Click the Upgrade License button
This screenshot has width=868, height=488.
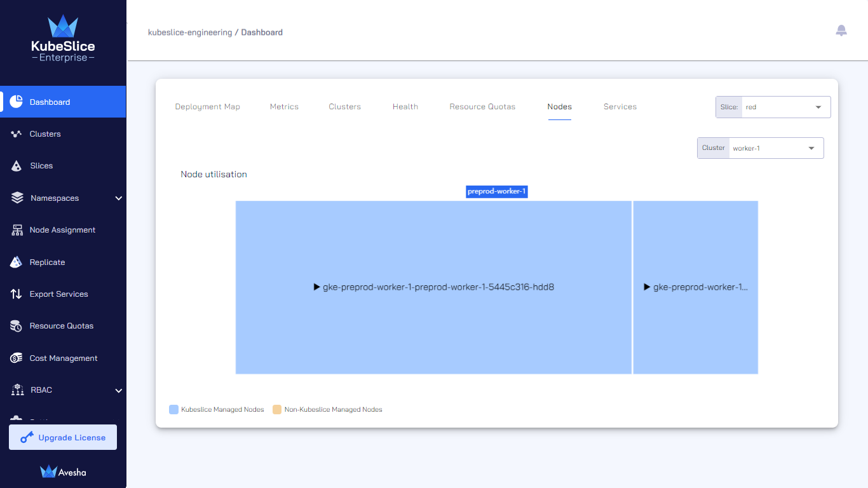point(63,437)
